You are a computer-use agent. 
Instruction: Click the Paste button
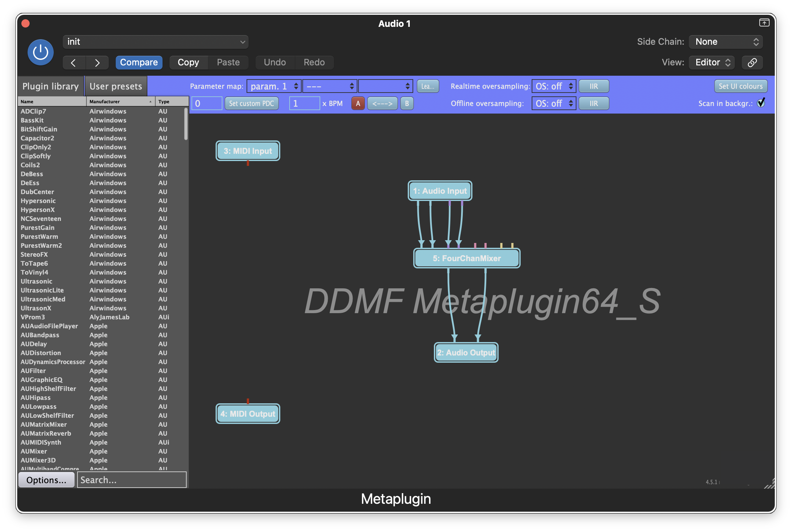[x=228, y=63]
